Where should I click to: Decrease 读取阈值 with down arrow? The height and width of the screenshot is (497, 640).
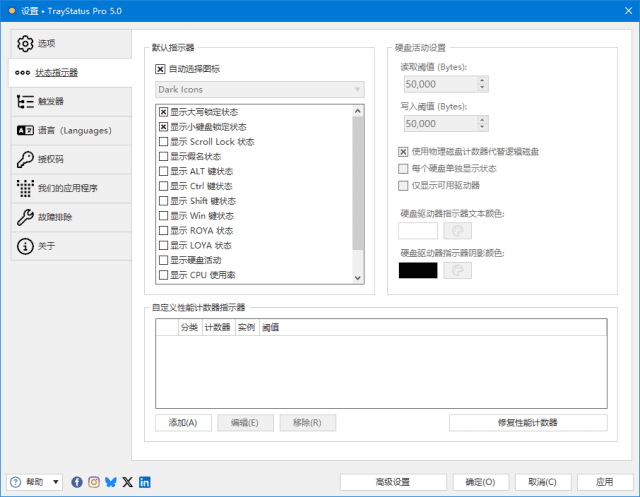482,88
